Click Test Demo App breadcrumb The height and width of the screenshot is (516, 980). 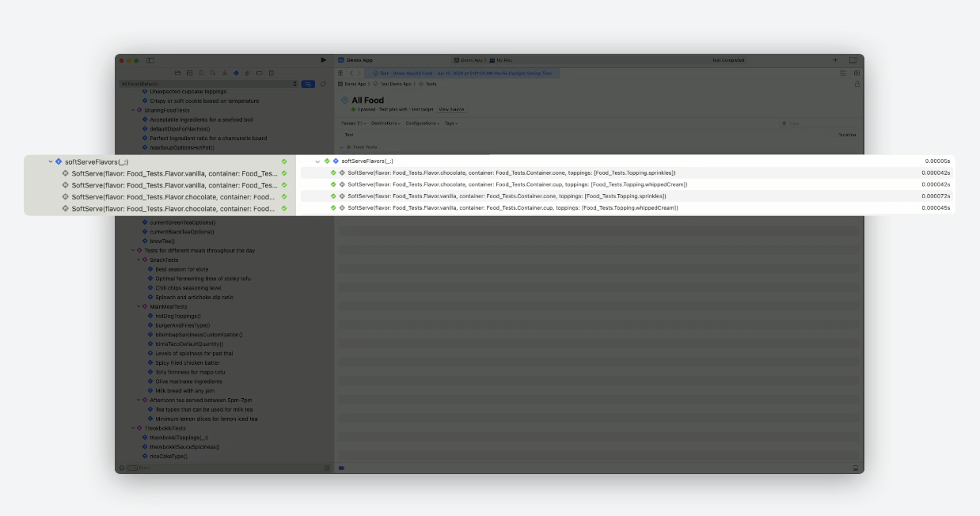tap(393, 84)
